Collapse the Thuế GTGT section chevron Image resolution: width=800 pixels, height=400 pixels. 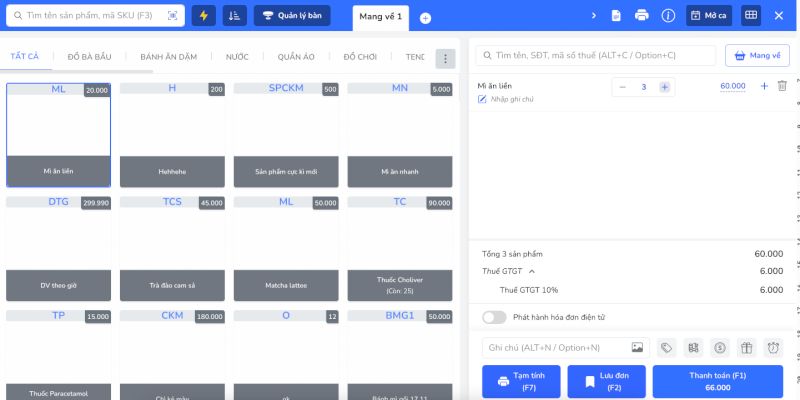click(x=532, y=271)
